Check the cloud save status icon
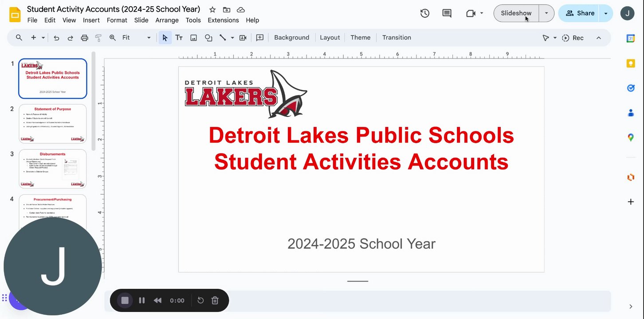Screen dimensions: 644x319 [241, 10]
